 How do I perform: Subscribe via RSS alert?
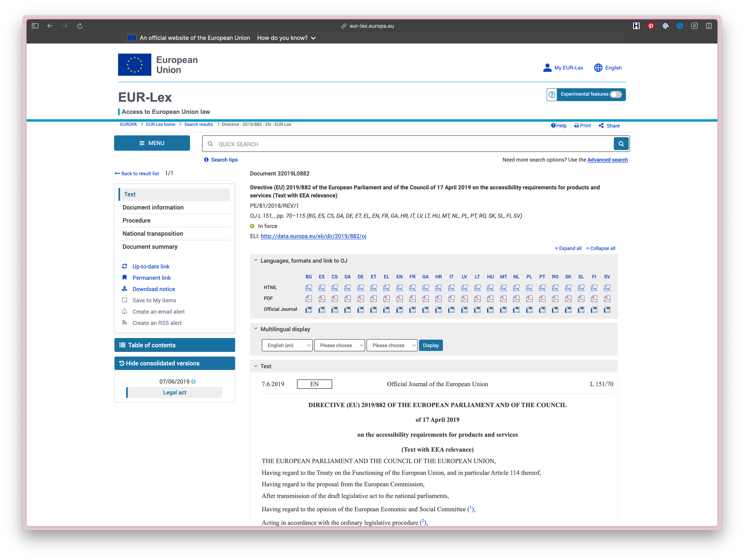point(157,323)
